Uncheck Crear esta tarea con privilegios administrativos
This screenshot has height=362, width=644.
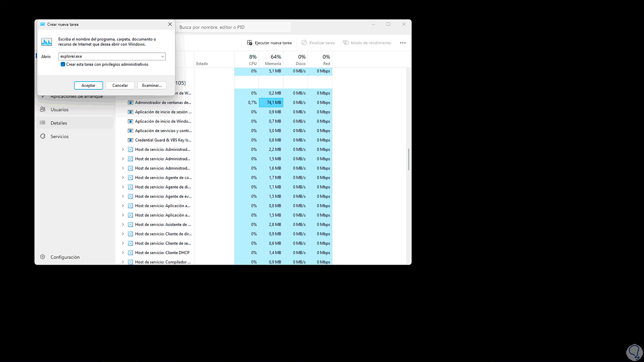click(63, 64)
